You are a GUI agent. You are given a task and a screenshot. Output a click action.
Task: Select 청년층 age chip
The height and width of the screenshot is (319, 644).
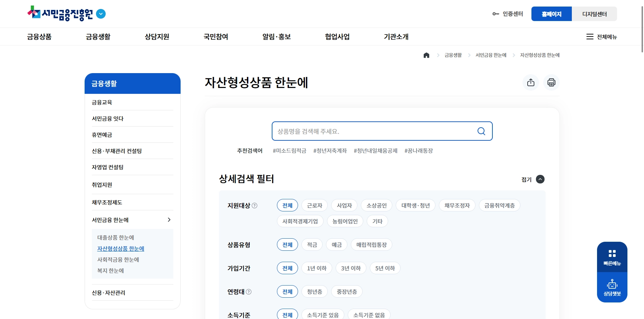click(x=315, y=292)
